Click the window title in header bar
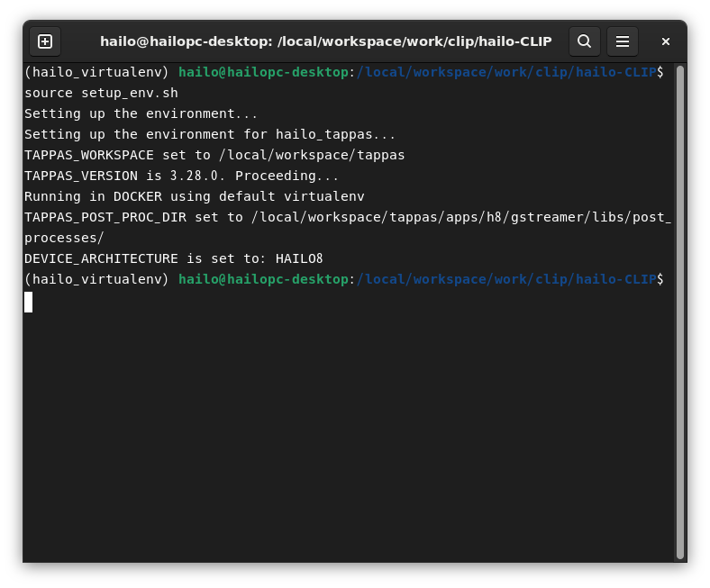The height and width of the screenshot is (588, 710). coord(325,41)
